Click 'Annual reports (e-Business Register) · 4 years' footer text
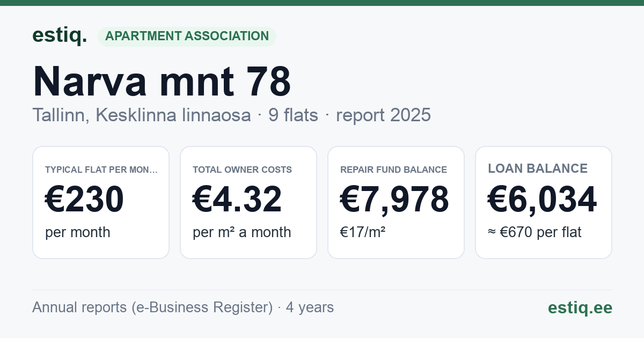The height and width of the screenshot is (338, 644). (183, 307)
